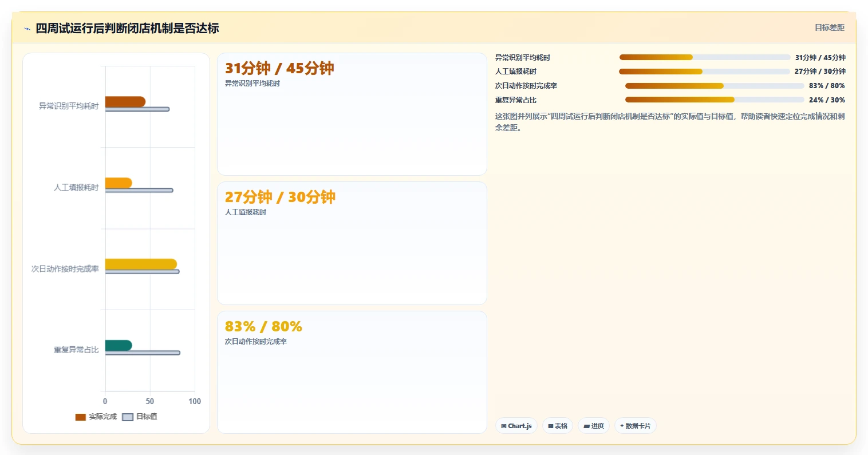Open the 27分钟 / 30分钟 data card

pyautogui.click(x=352, y=243)
